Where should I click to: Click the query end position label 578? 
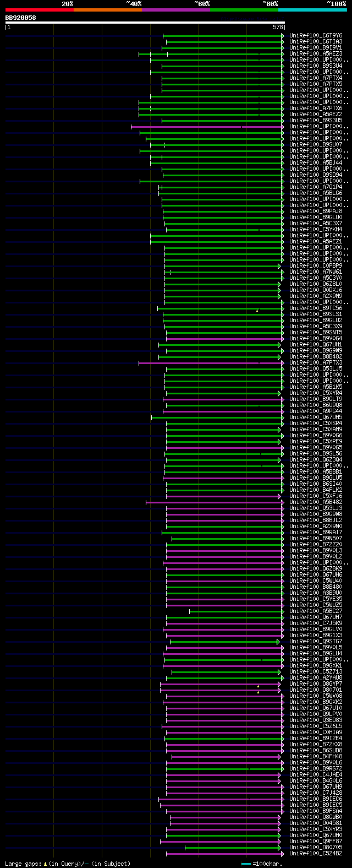[x=278, y=27]
